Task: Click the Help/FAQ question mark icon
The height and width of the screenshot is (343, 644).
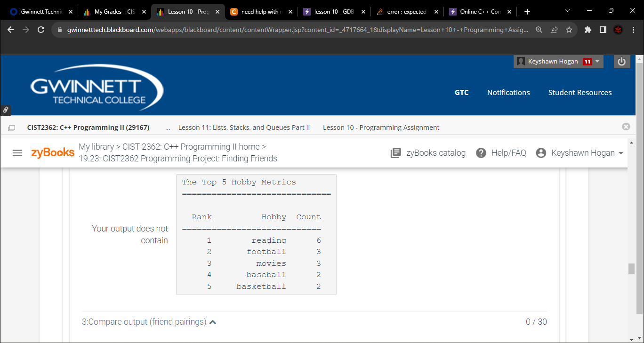Action: (x=481, y=152)
